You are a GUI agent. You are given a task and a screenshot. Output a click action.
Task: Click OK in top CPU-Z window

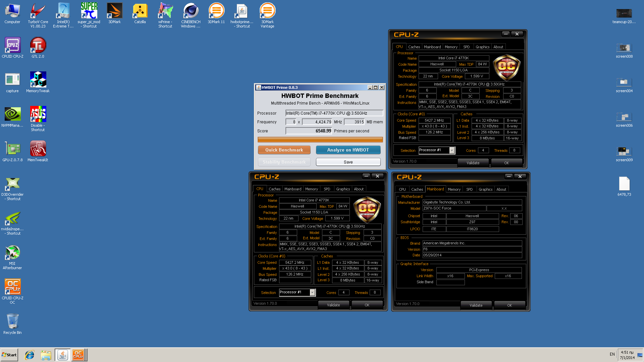[x=506, y=163]
